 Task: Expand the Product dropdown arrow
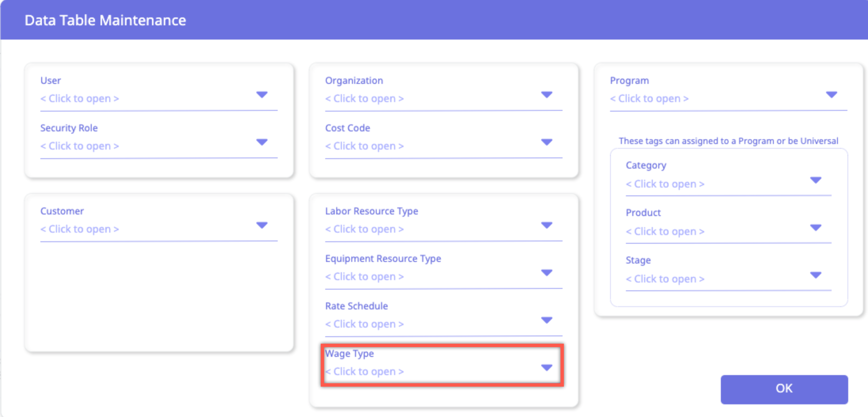(815, 228)
